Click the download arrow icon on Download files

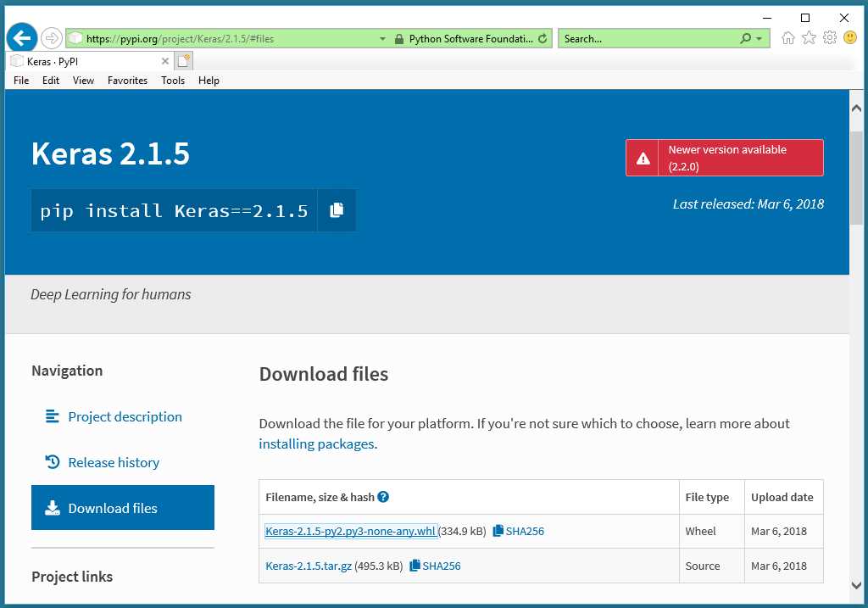[x=52, y=507]
